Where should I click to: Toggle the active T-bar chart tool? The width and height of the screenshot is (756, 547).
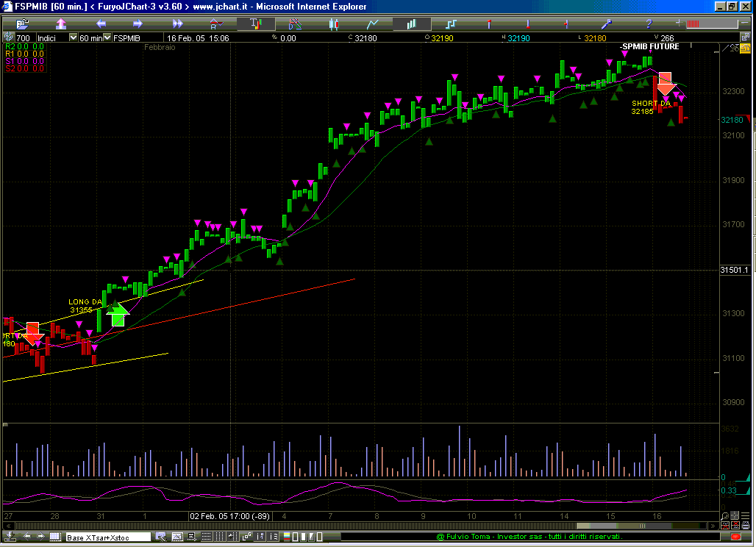(255, 24)
